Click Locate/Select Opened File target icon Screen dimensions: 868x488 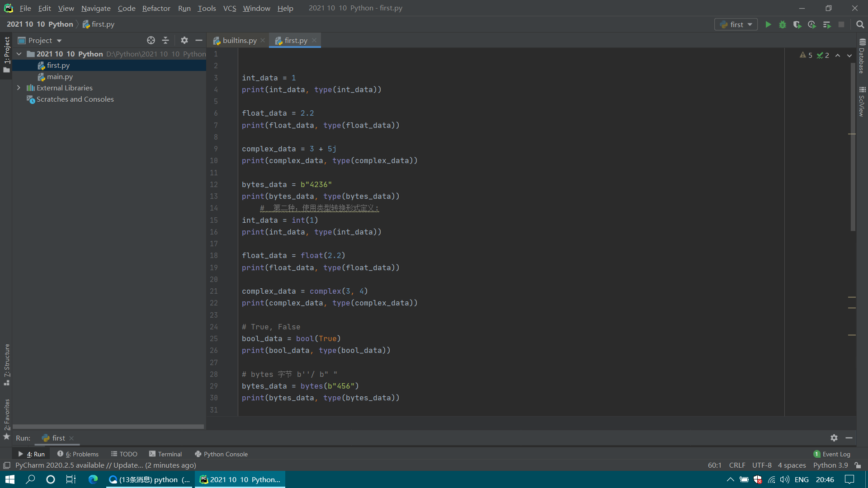[151, 40]
